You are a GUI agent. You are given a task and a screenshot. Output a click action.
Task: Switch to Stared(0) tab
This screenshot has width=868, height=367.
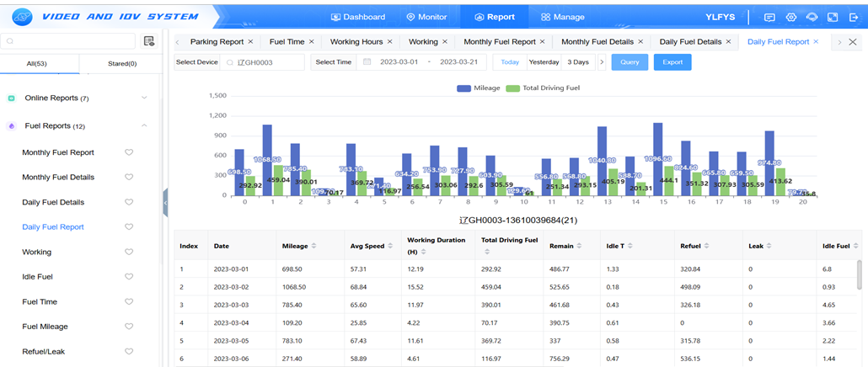(x=122, y=64)
